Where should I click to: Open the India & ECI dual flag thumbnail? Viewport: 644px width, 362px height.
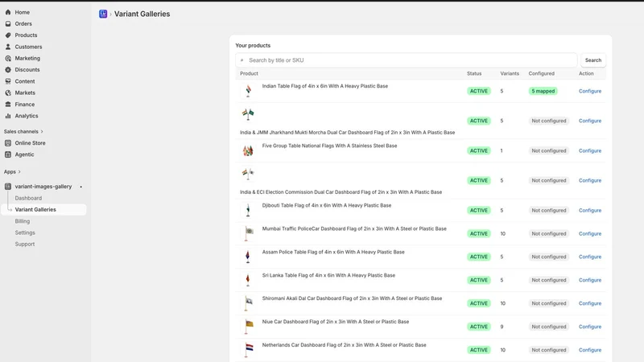pyautogui.click(x=248, y=173)
